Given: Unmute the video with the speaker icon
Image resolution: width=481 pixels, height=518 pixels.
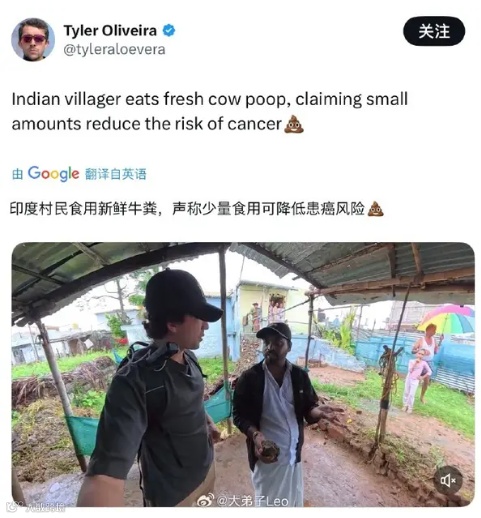Looking at the screenshot, I should coord(448,480).
